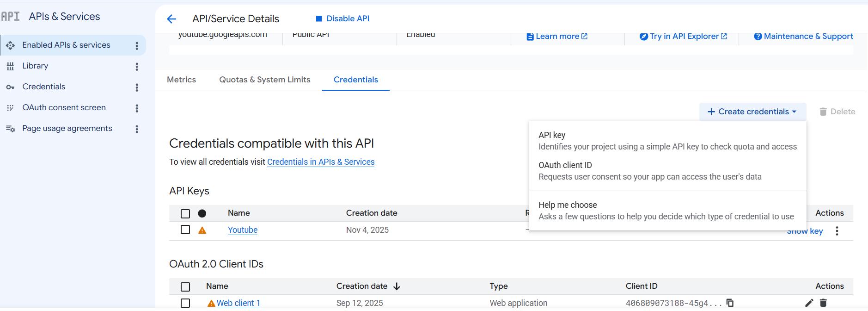The image size is (868, 311).
Task: Click the Library sidebar icon
Action: tap(10, 66)
